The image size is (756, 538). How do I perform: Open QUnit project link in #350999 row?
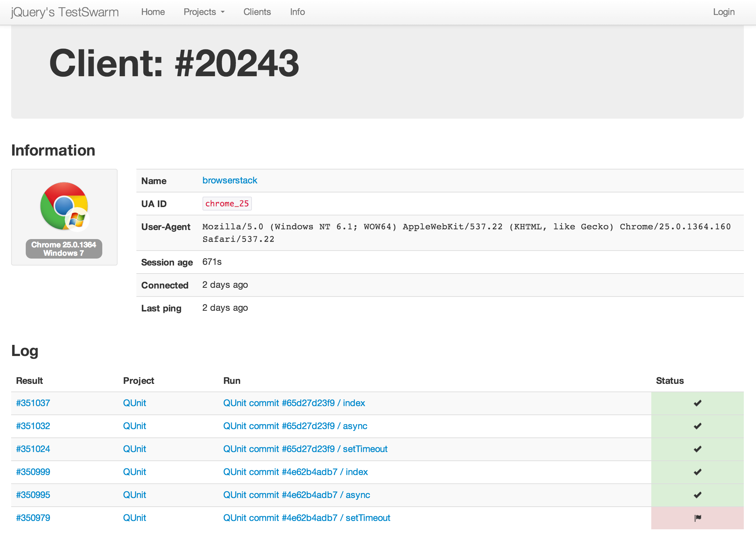[134, 472]
